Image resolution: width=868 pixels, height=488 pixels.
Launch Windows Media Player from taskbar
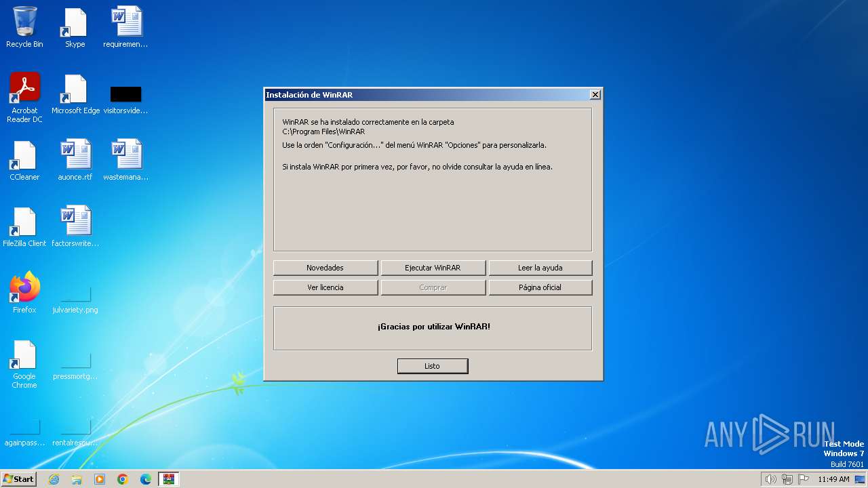point(100,479)
